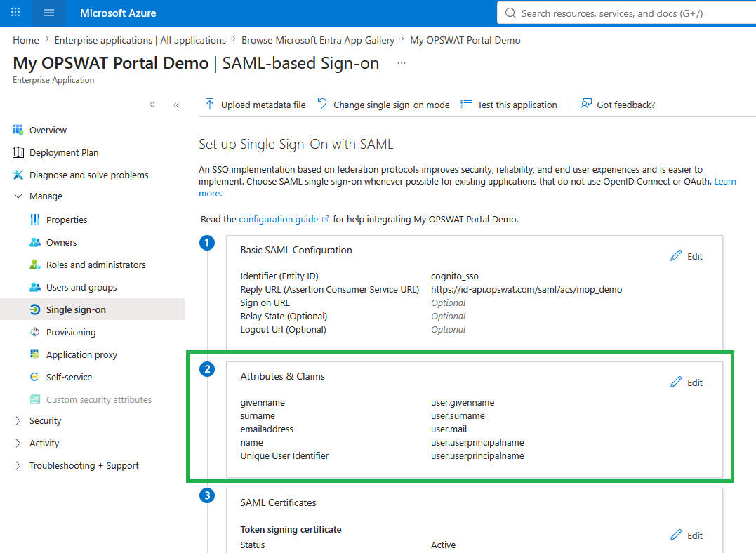Expand Troubleshooting + Support section
This screenshot has width=756, height=553.
18,465
